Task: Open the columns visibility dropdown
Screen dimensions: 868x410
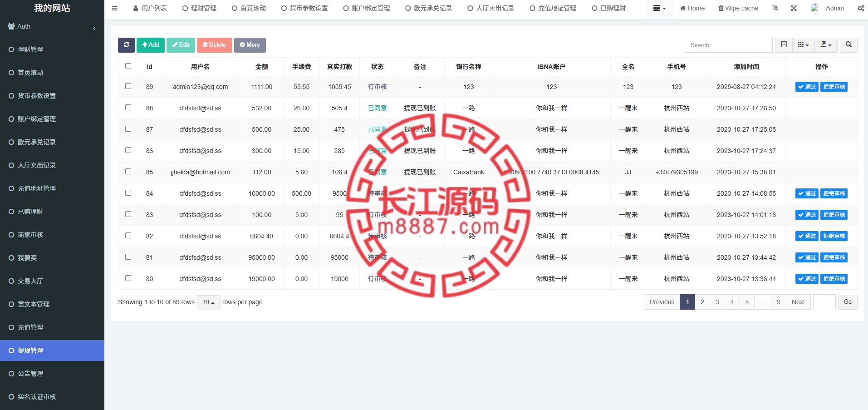Action: coord(803,45)
